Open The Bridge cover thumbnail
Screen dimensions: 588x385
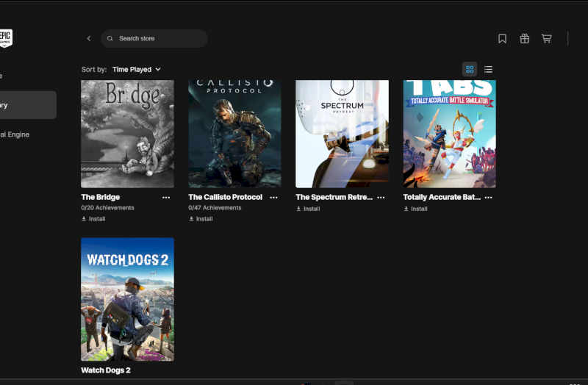[x=127, y=134]
